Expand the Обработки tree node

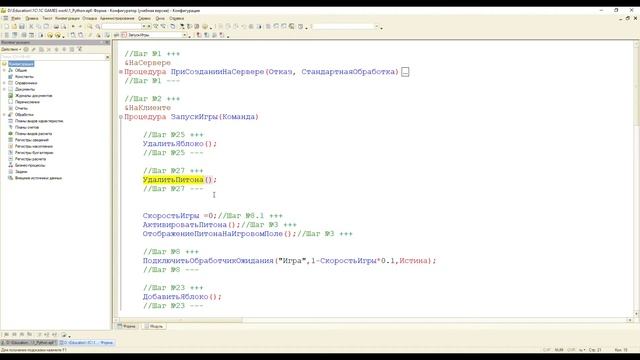click(x=4, y=115)
